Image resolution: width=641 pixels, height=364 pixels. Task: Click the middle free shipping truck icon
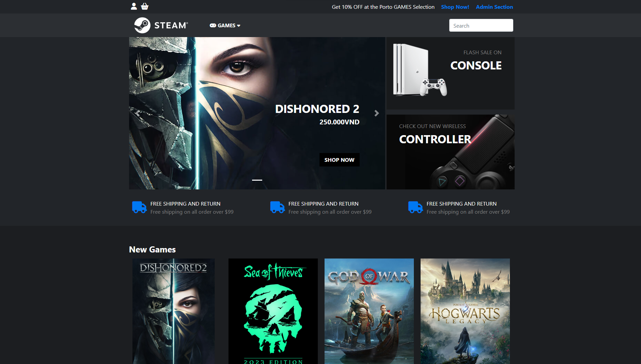pyautogui.click(x=277, y=207)
